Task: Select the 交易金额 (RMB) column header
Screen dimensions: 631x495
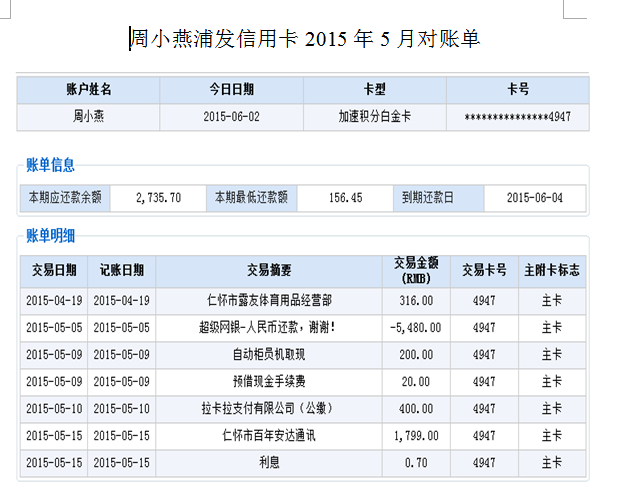Action: (416, 270)
